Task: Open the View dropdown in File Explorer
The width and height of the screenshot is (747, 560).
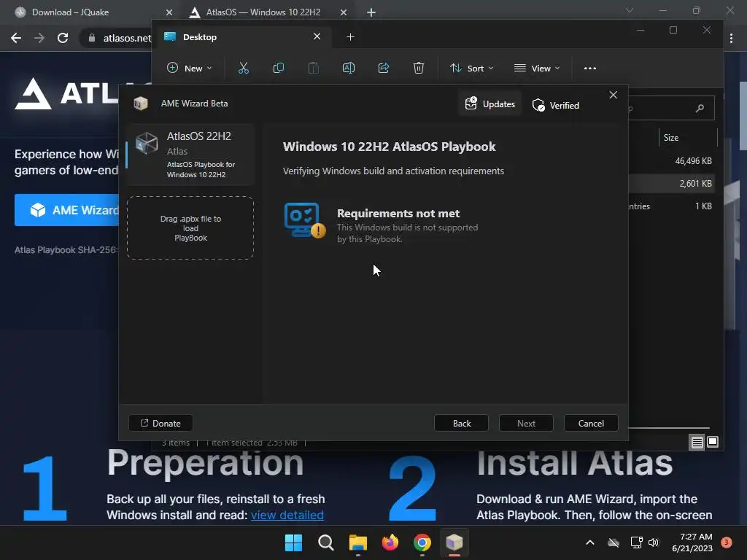Action: [537, 68]
